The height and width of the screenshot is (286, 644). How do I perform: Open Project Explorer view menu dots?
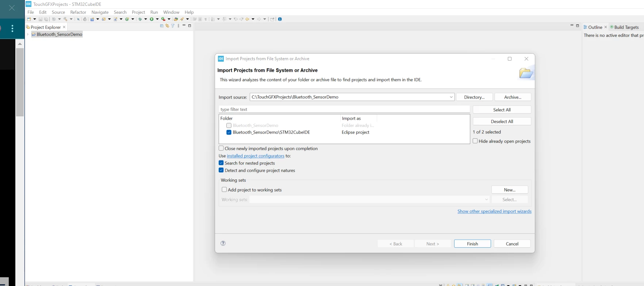178,26
